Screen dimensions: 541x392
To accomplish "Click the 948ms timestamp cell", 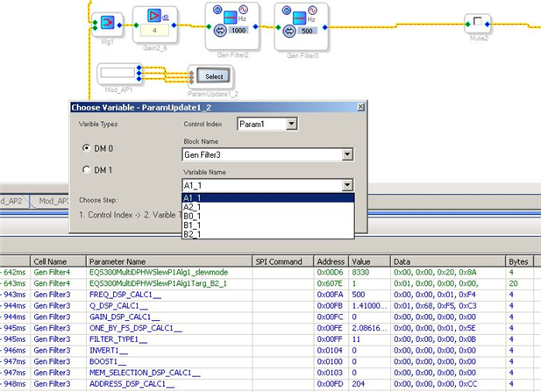I will 15,384.
